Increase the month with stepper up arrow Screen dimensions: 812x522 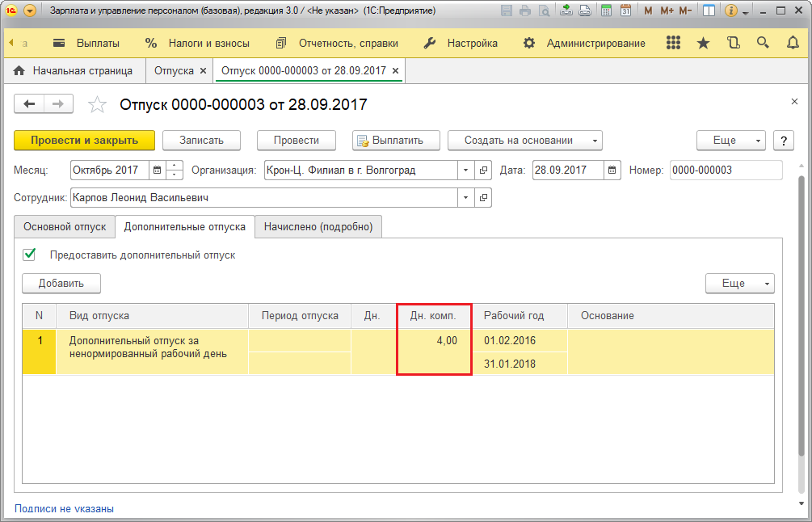tap(174, 166)
